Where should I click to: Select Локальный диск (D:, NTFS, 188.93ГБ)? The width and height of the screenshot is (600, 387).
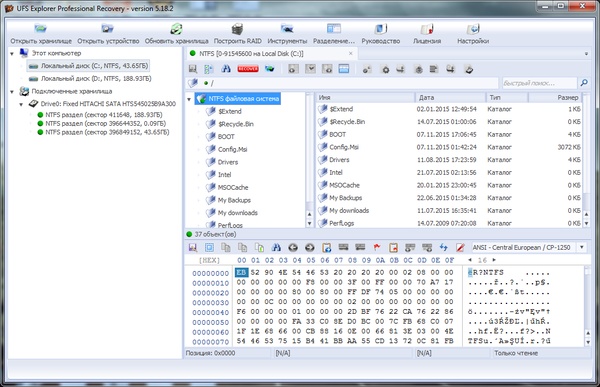click(x=96, y=78)
